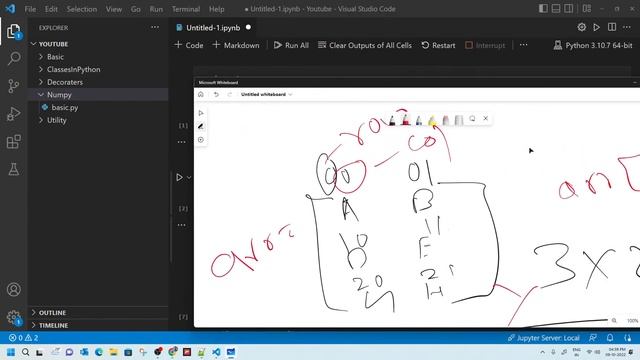Viewport: 640px width, 360px height.
Task: Choose the inking pen tool in Whiteboard sidebar
Action: [201, 127]
